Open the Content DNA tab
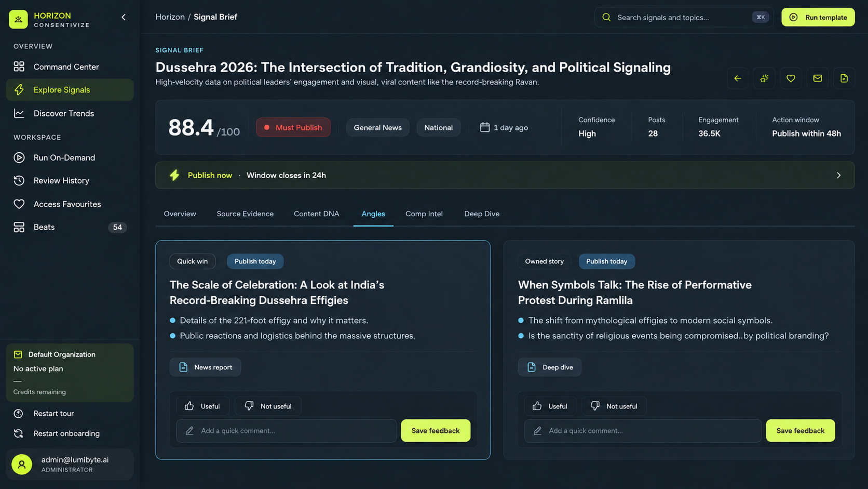The height and width of the screenshot is (489, 868). point(317,214)
